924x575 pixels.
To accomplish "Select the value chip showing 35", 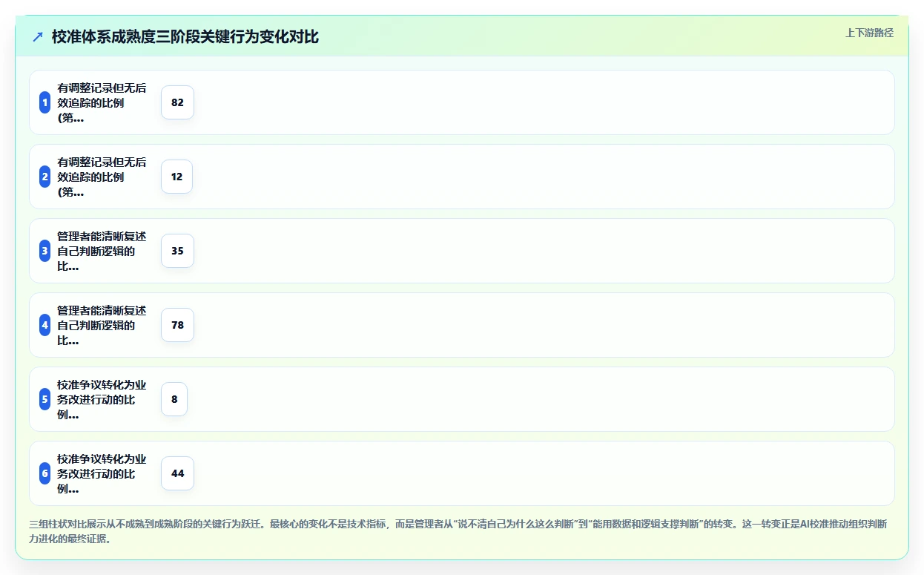I will click(x=177, y=251).
